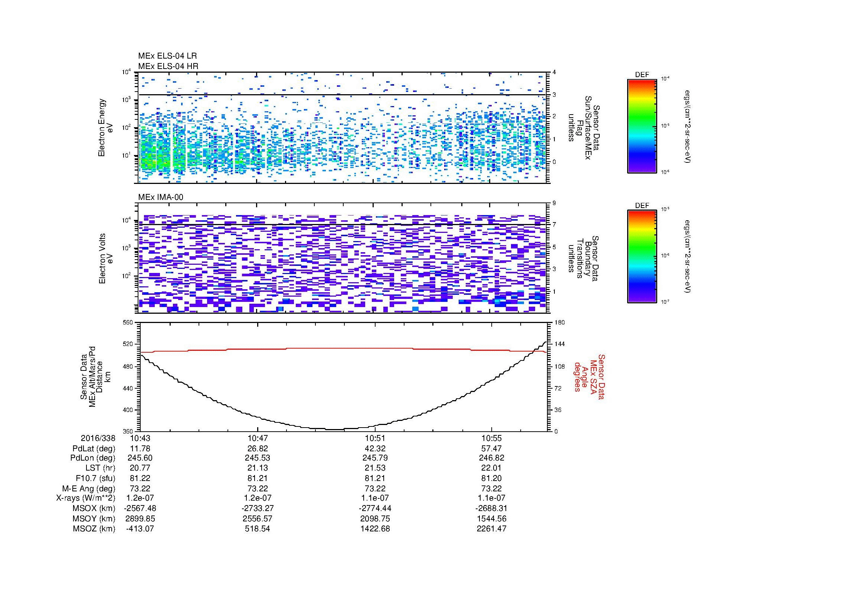Click the time tick label '10:43'
The width and height of the screenshot is (868, 613).
tap(140, 438)
